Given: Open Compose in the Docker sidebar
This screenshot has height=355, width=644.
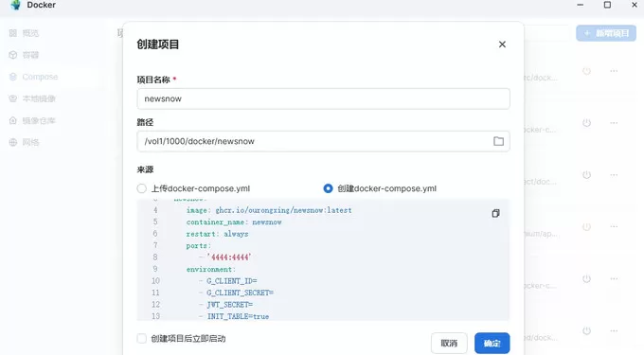Looking at the screenshot, I should tap(40, 77).
